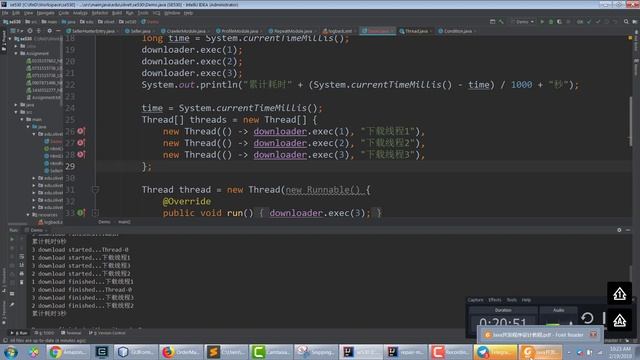Click the editor vertical scrollbar thumb
The height and width of the screenshot is (360, 640).
coord(631,120)
